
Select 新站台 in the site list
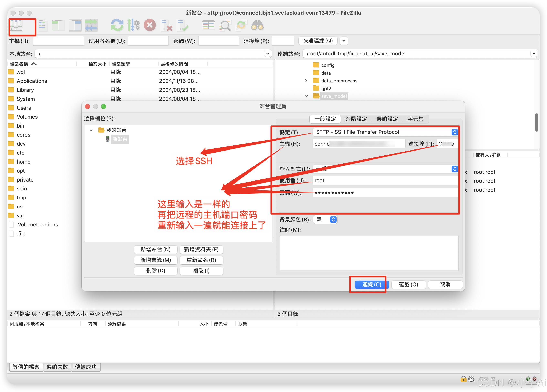tap(120, 139)
